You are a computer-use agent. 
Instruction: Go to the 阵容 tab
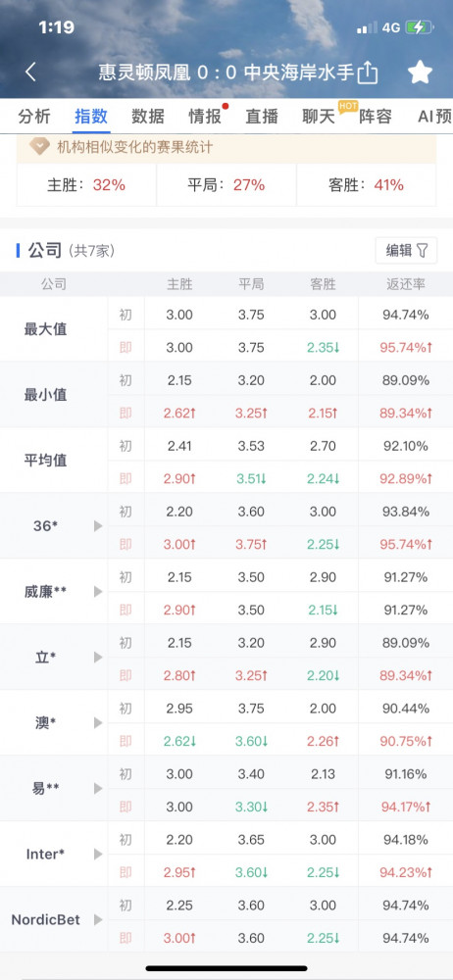[376, 117]
